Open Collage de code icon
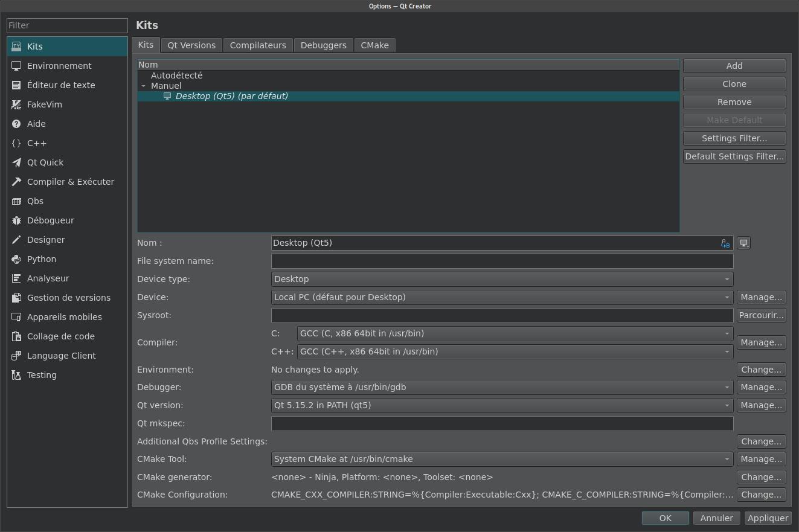 [16, 336]
